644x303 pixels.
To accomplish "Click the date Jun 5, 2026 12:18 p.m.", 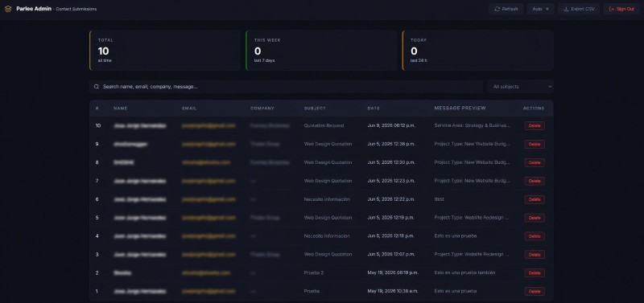I will click(x=391, y=236).
